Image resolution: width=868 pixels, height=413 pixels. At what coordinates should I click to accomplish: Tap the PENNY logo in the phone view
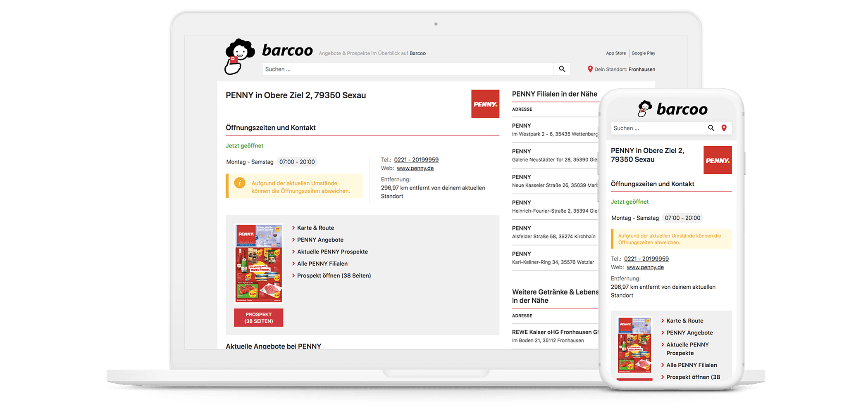click(717, 160)
